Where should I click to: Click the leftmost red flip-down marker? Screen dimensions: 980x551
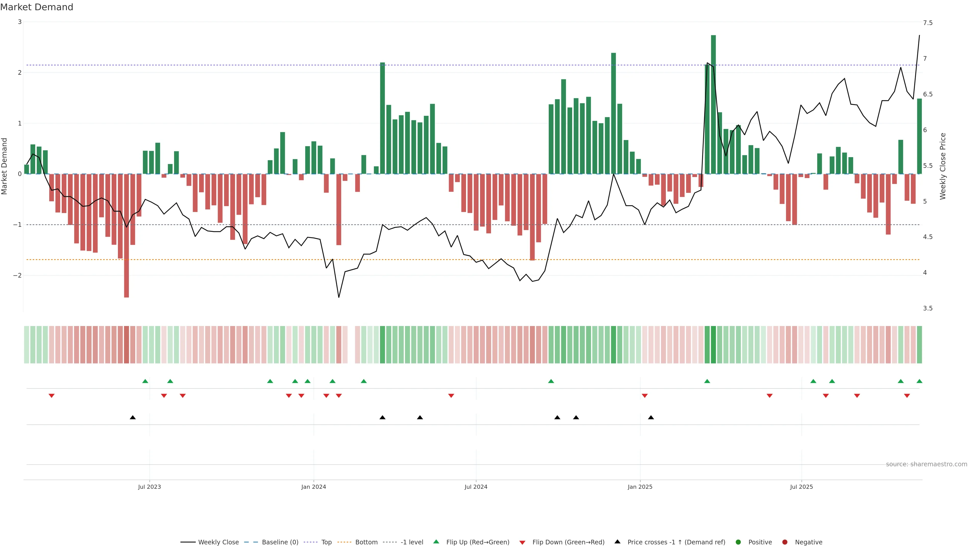(51, 396)
